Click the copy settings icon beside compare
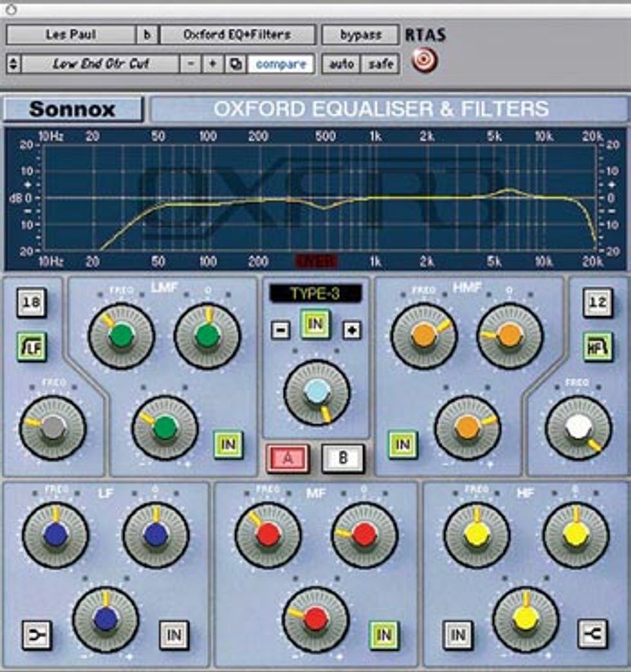631x672 pixels. [x=236, y=64]
